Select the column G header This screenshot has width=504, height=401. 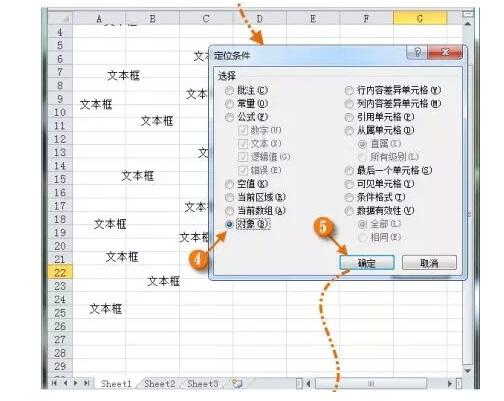coord(420,18)
